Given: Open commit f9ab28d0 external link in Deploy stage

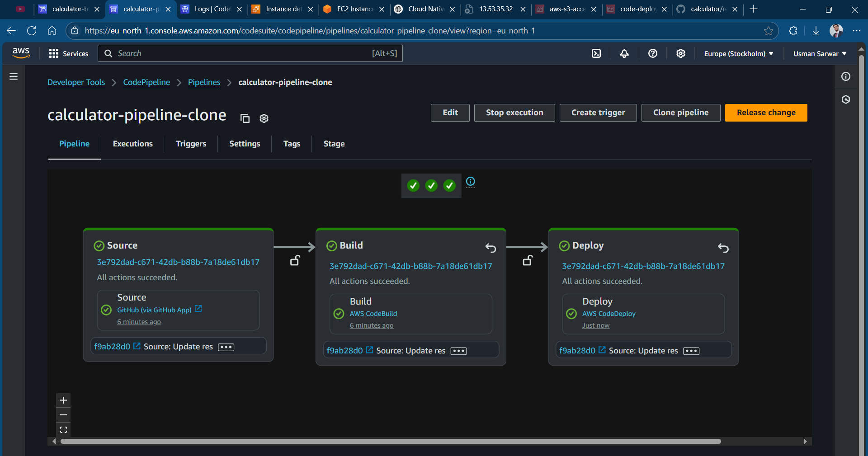Looking at the screenshot, I should click(x=602, y=350).
